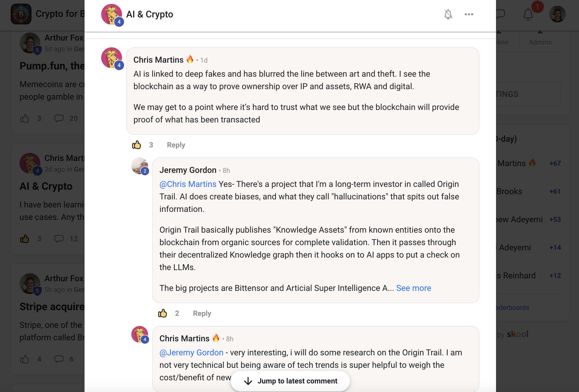The width and height of the screenshot is (579, 392).
Task: Reply to Jeremy Gordon's comment
Action: [x=202, y=313]
